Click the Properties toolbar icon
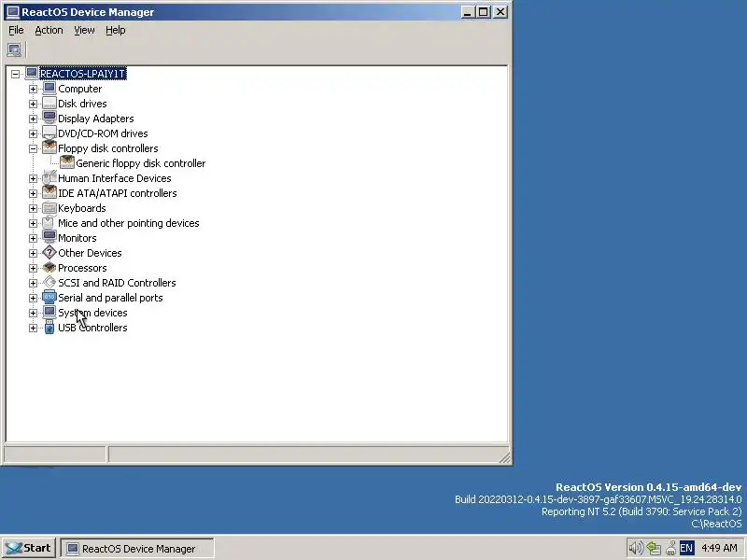The width and height of the screenshot is (747, 560). pyautogui.click(x=14, y=49)
